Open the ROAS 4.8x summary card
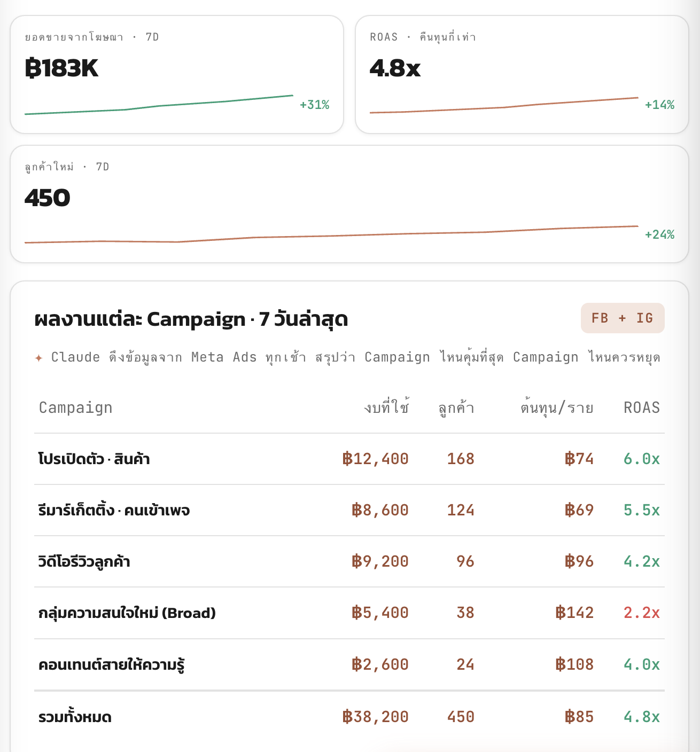The image size is (700, 752). 522,74
